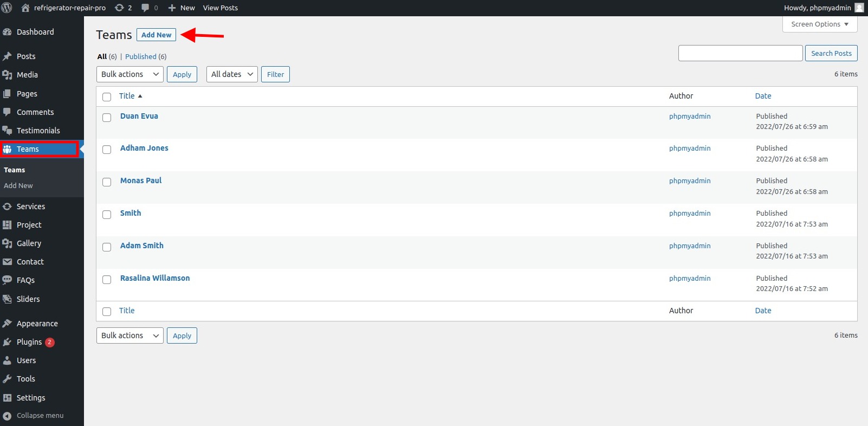The height and width of the screenshot is (426, 868).
Task: Expand the Screen Options panel
Action: coord(820,24)
